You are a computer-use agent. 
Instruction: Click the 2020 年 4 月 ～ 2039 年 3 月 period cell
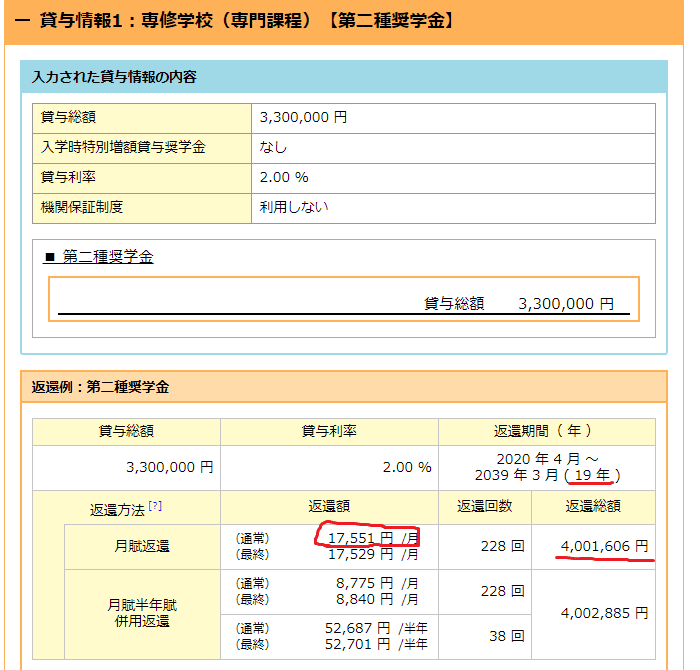click(x=547, y=468)
